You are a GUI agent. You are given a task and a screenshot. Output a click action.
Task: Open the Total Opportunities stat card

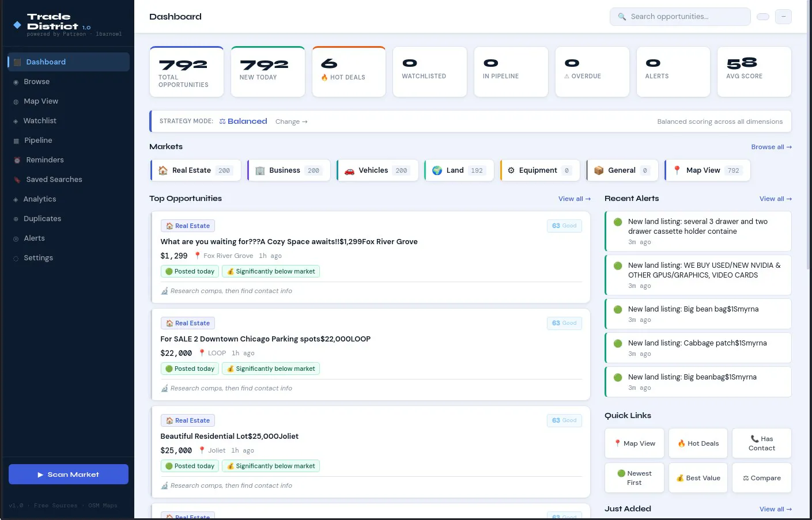tap(187, 72)
